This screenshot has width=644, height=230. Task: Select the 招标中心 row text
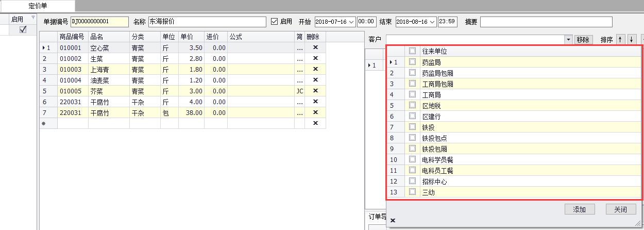(434, 181)
